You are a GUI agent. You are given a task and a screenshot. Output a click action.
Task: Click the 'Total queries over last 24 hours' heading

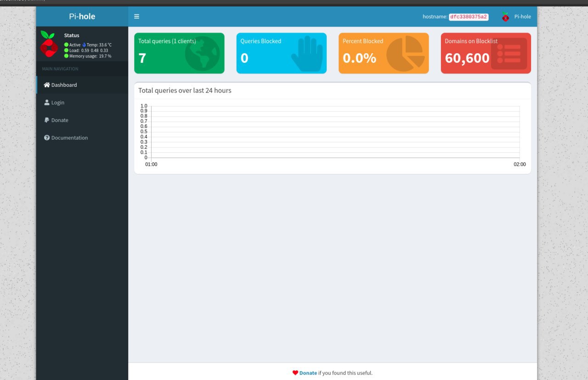[185, 90]
